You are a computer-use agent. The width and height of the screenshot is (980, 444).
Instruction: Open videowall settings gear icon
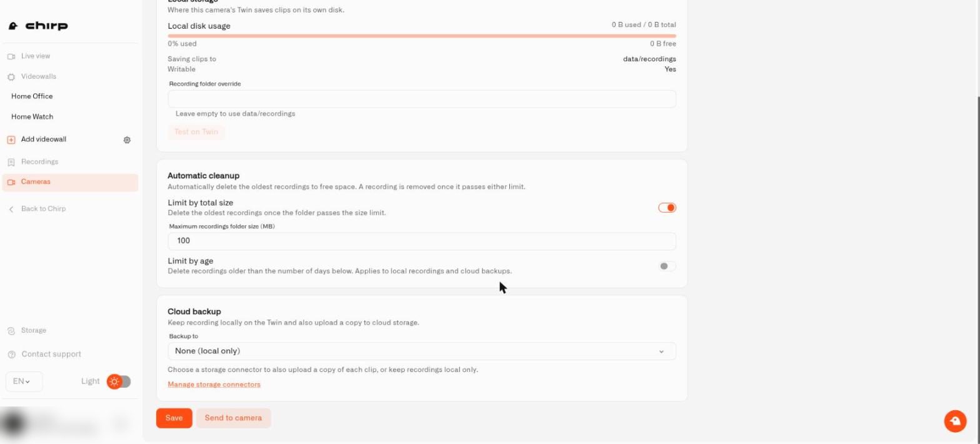tap(127, 140)
